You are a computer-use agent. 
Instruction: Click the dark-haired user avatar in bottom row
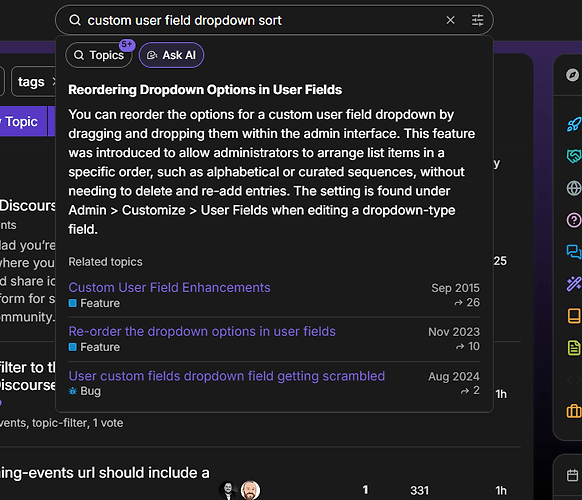point(228,490)
